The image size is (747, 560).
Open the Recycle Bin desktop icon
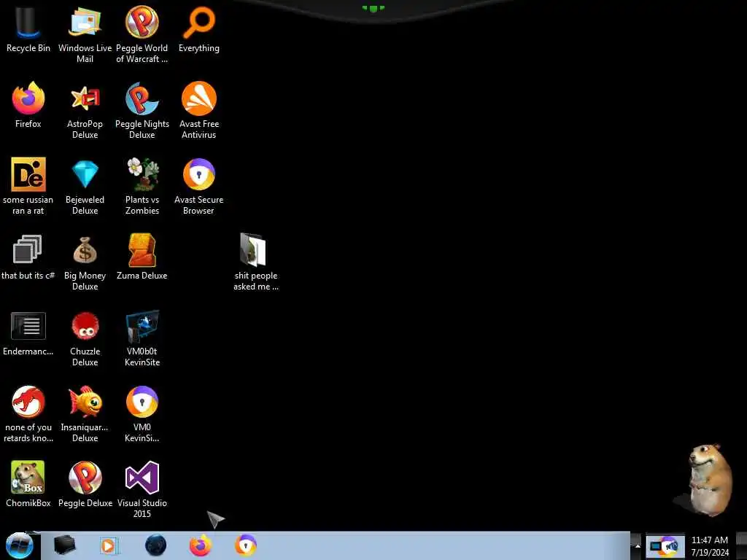[x=28, y=29]
